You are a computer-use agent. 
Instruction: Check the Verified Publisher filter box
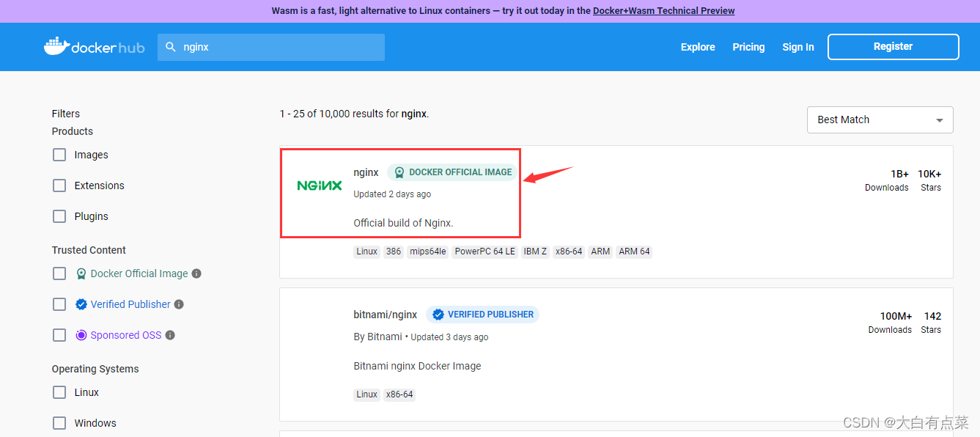(x=59, y=304)
